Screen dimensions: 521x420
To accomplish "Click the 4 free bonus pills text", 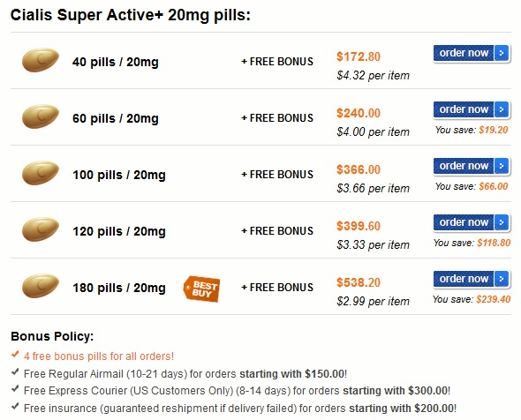I will tap(99, 356).
